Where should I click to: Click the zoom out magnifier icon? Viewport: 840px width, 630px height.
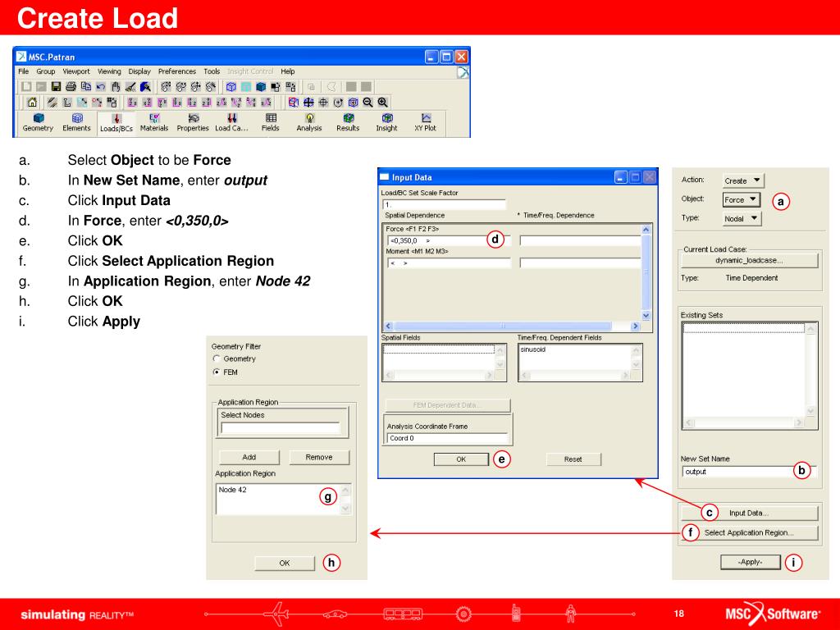pyautogui.click(x=367, y=102)
